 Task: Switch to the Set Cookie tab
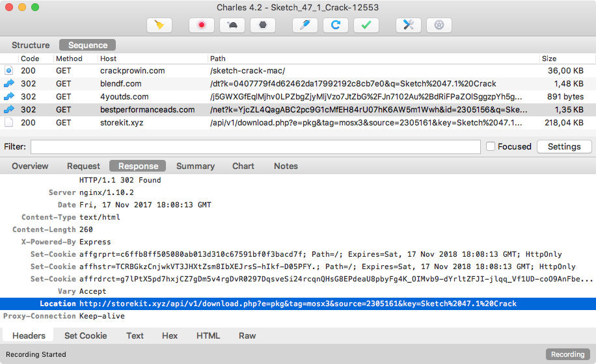pos(85,336)
